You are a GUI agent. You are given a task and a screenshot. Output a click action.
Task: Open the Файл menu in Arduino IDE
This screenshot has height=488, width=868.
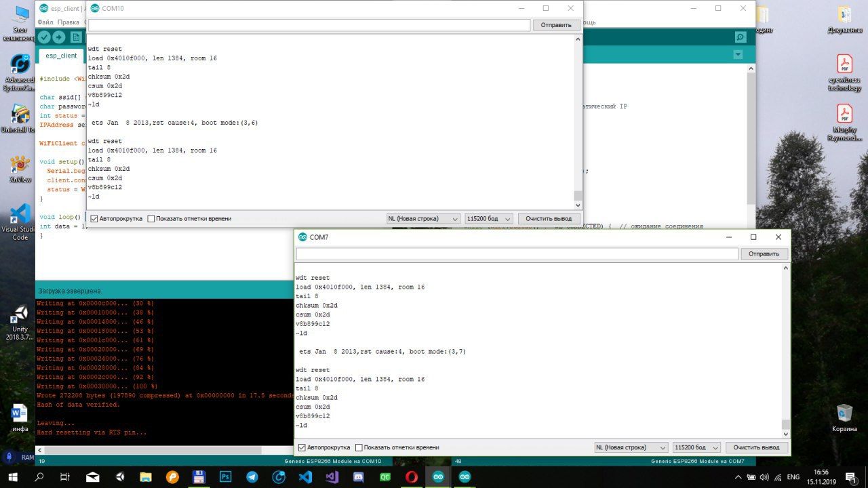[45, 22]
